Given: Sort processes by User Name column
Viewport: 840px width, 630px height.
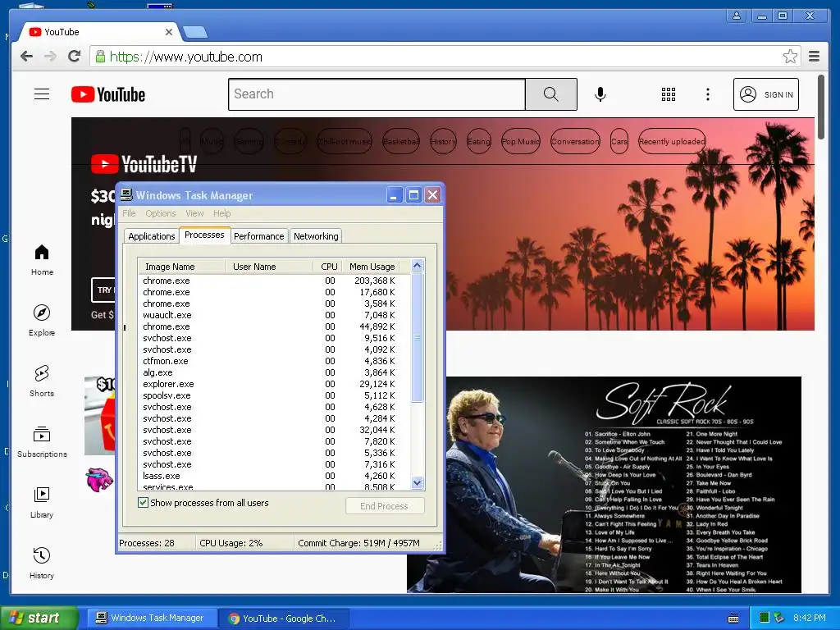Looking at the screenshot, I should (x=269, y=267).
